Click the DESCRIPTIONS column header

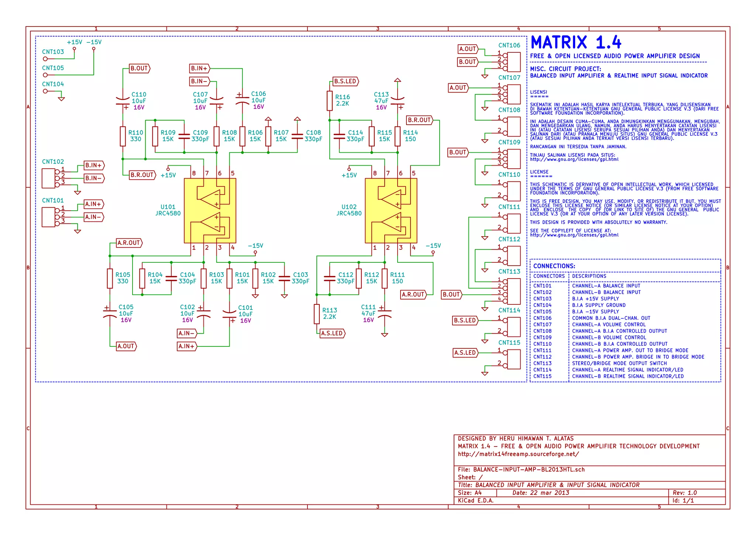click(589, 276)
